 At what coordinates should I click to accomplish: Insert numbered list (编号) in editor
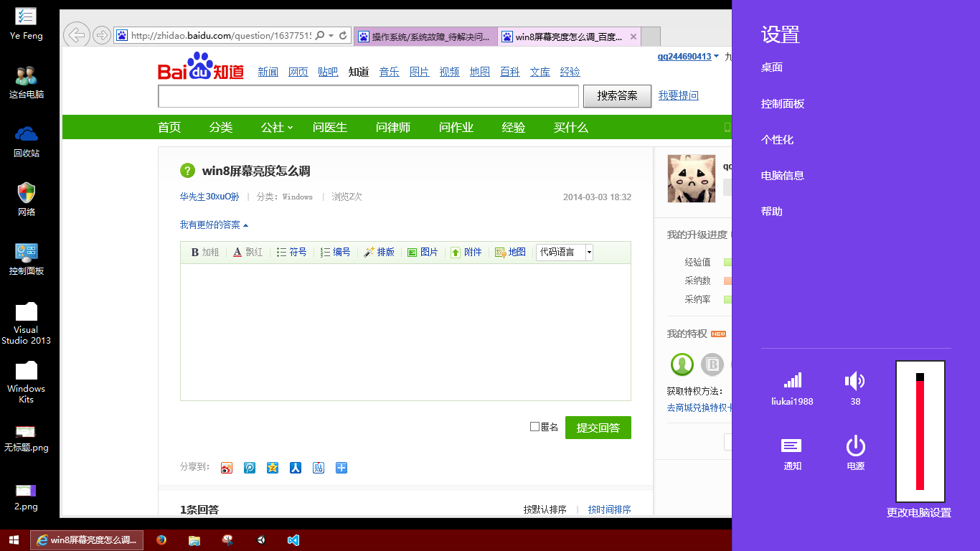[336, 252]
